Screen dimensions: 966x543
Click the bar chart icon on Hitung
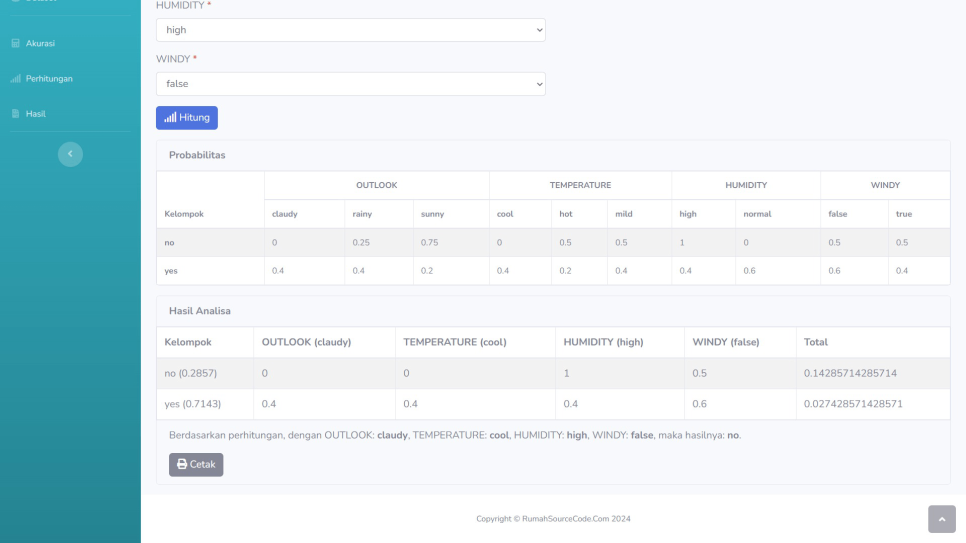[x=170, y=118]
